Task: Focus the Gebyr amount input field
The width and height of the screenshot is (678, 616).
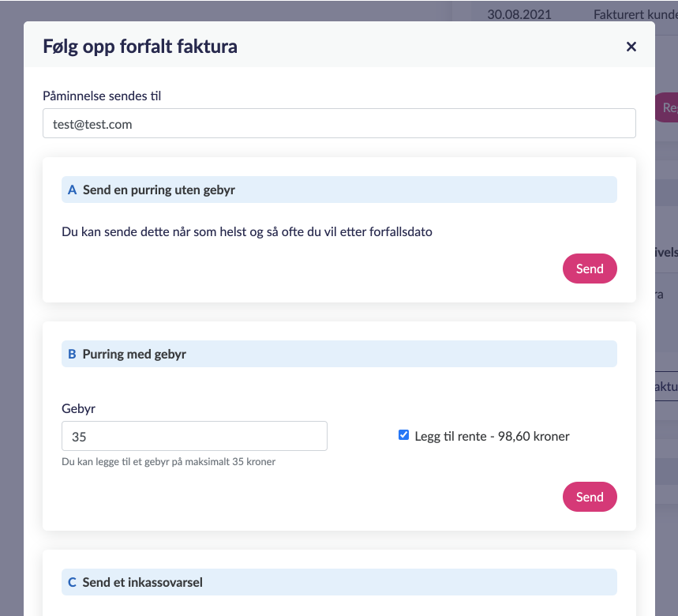Action: [x=194, y=436]
